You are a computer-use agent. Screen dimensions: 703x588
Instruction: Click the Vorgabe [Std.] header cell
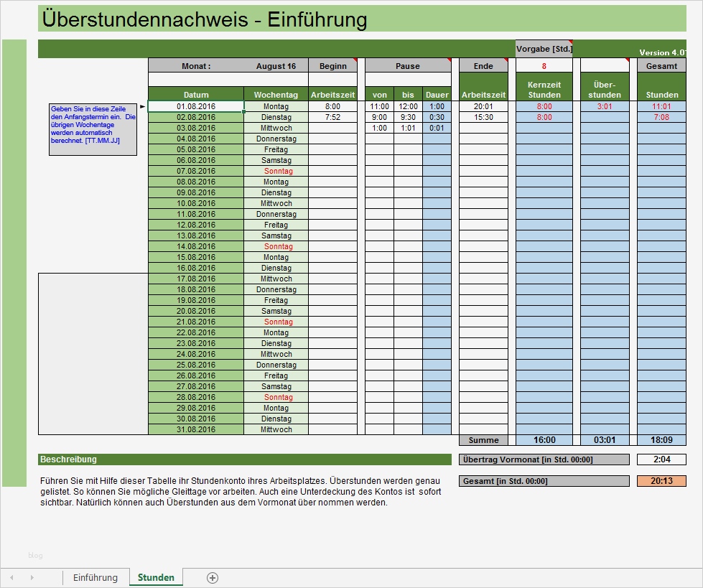click(544, 49)
